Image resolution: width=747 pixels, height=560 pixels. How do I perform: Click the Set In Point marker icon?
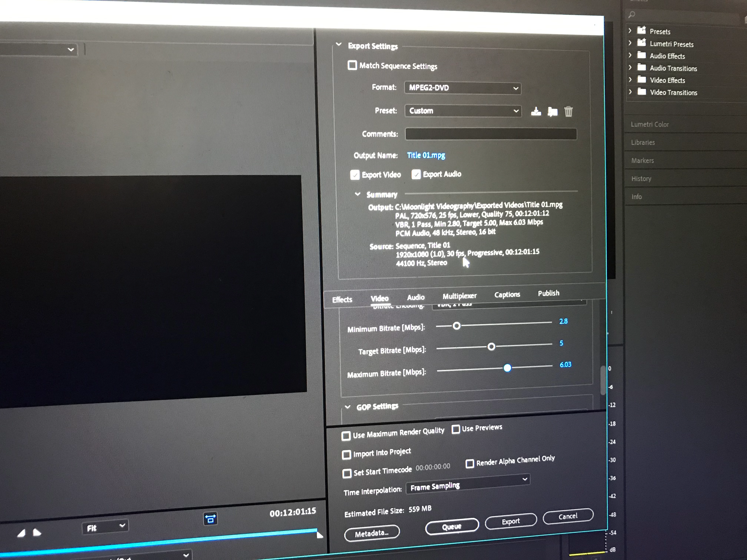click(21, 533)
